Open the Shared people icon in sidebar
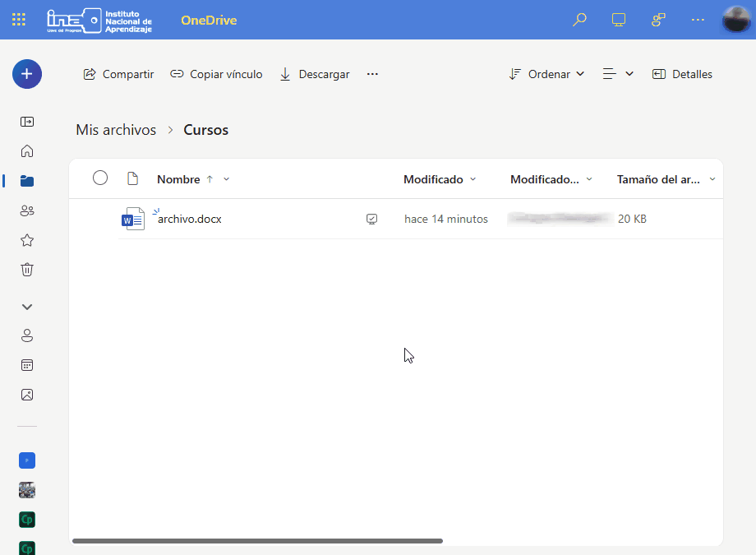This screenshot has height=555, width=756. [x=27, y=210]
